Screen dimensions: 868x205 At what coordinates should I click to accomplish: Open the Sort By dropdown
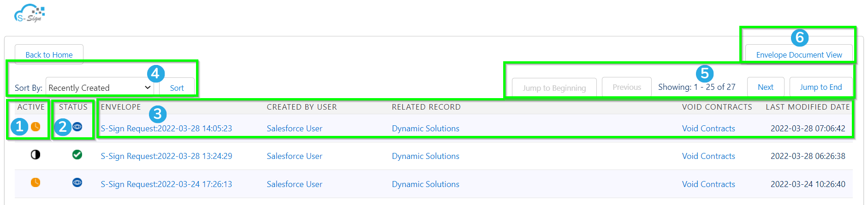tap(100, 88)
